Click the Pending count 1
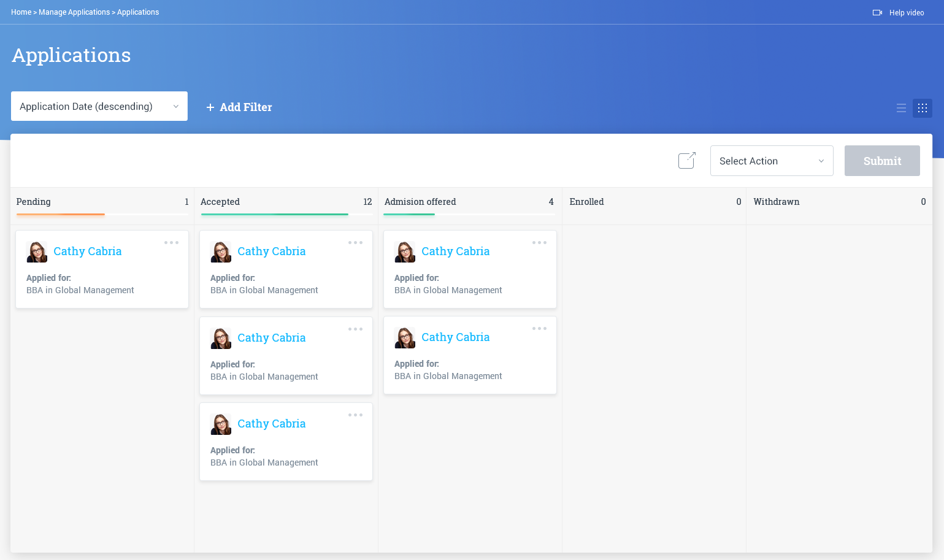The width and height of the screenshot is (944, 560). (x=186, y=202)
